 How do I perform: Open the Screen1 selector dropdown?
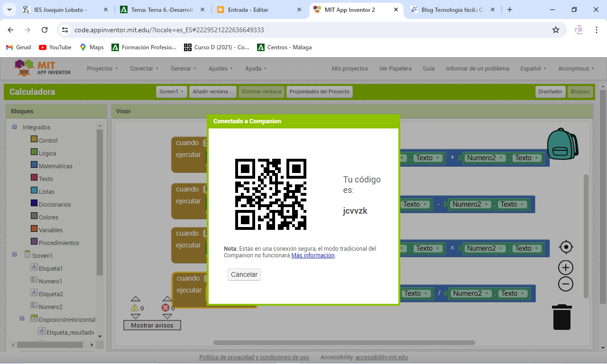[x=171, y=91]
